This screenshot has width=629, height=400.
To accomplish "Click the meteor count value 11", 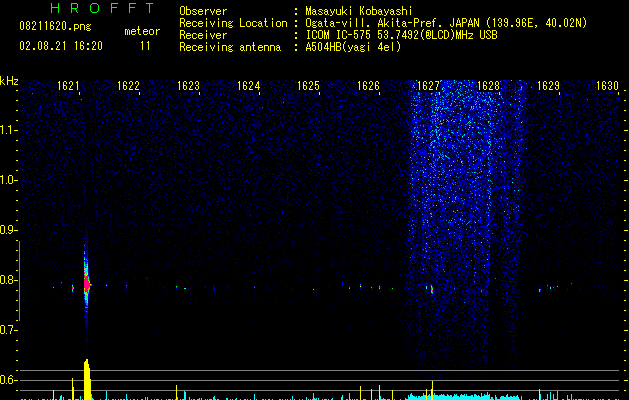I will (x=145, y=46).
